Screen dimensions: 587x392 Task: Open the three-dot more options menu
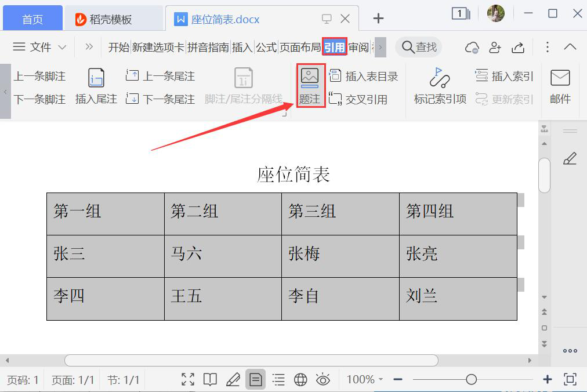point(548,47)
